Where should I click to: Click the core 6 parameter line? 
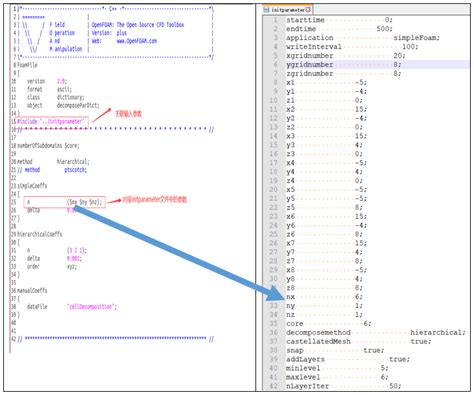click(328, 324)
